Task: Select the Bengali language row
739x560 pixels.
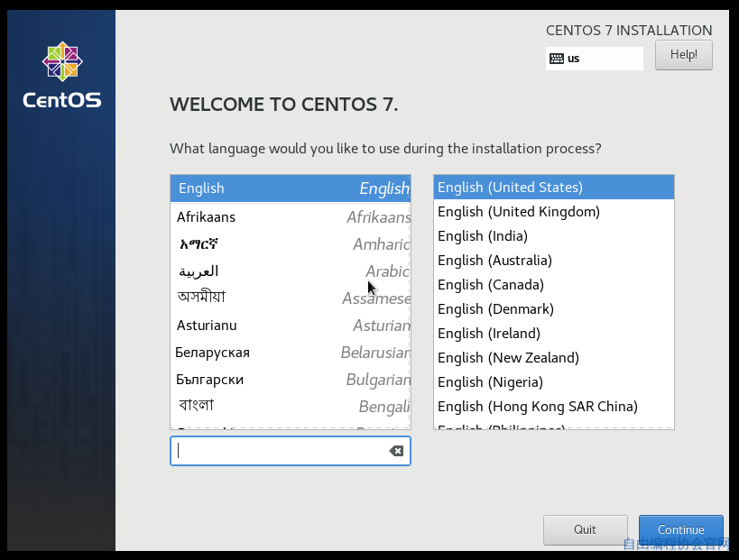Action: (291, 407)
